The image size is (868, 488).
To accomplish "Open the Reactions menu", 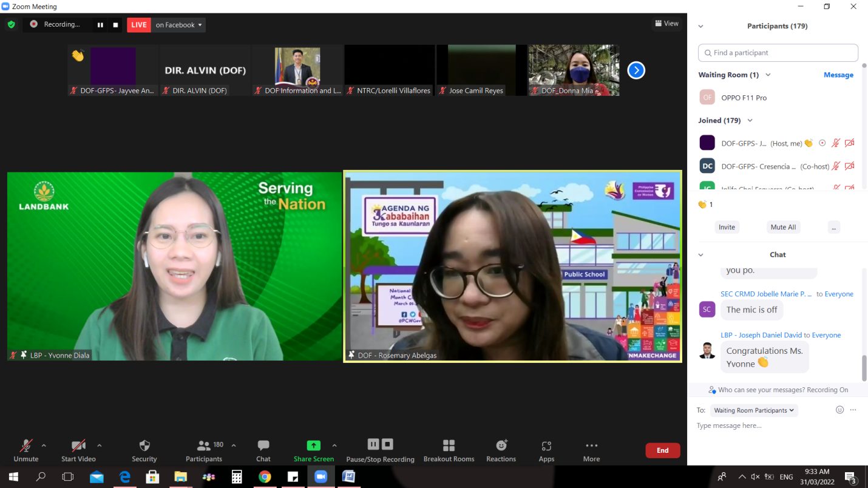I will (x=501, y=450).
